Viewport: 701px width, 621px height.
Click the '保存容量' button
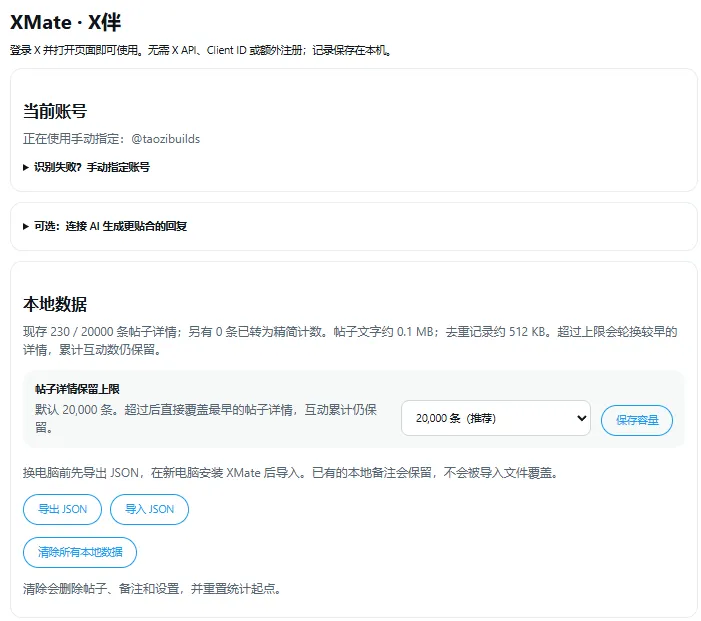click(637, 420)
